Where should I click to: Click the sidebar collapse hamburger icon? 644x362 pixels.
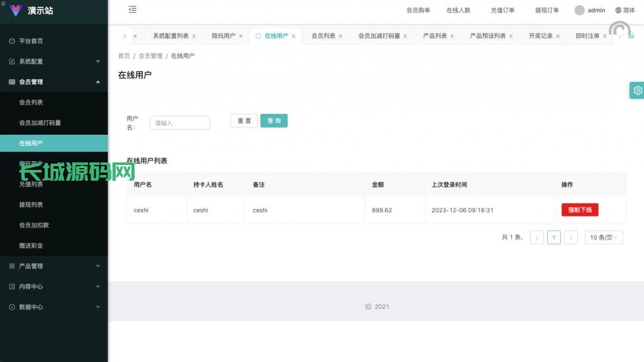pos(132,9)
